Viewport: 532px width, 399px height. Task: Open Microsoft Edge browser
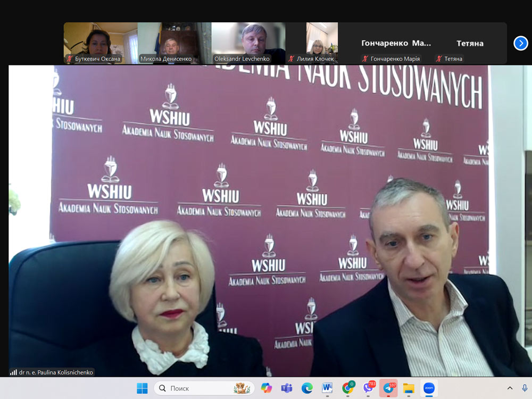[307, 388]
